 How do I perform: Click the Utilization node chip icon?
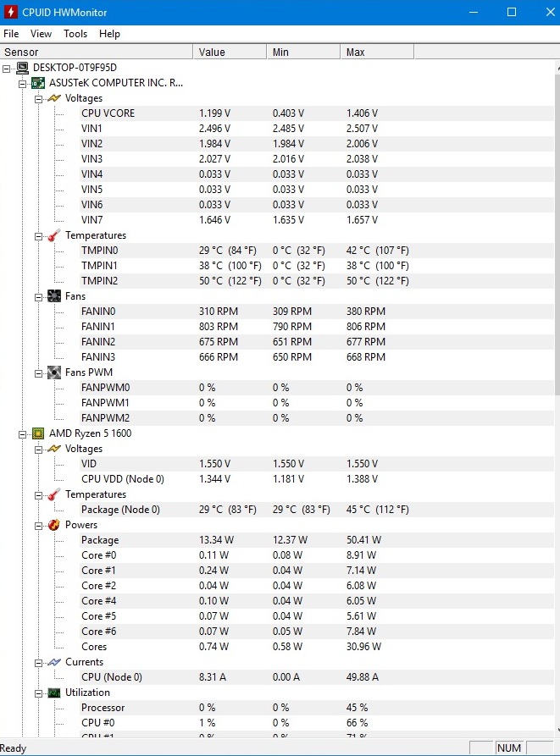(x=54, y=693)
